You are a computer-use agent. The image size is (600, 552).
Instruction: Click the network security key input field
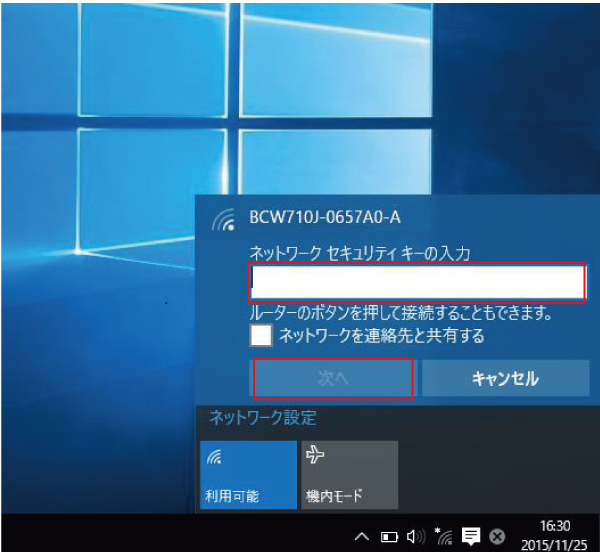coord(417,282)
